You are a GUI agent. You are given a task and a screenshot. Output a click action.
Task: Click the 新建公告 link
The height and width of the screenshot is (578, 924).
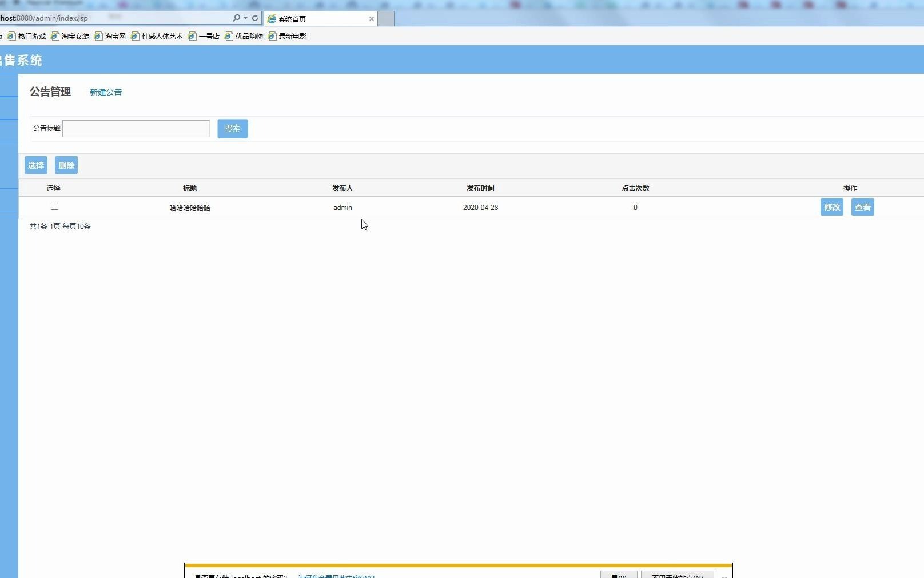106,92
